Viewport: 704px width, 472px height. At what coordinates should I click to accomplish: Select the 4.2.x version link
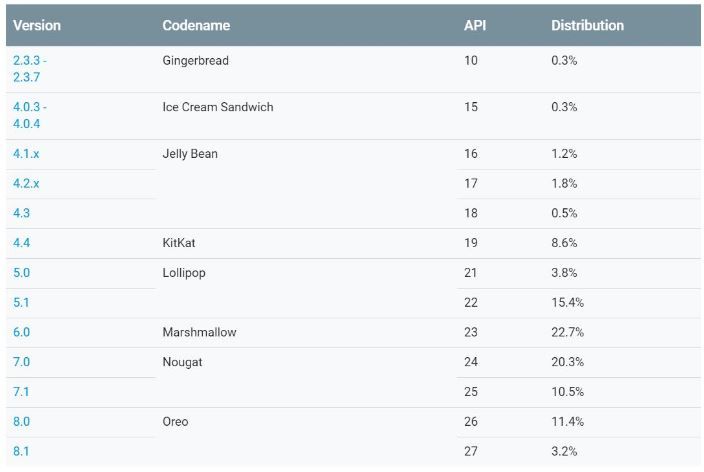(26, 184)
